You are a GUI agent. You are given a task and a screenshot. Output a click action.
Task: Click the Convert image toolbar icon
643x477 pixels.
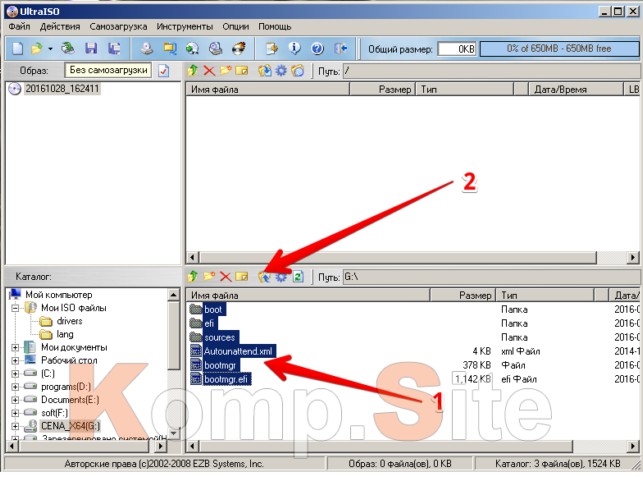click(x=169, y=48)
